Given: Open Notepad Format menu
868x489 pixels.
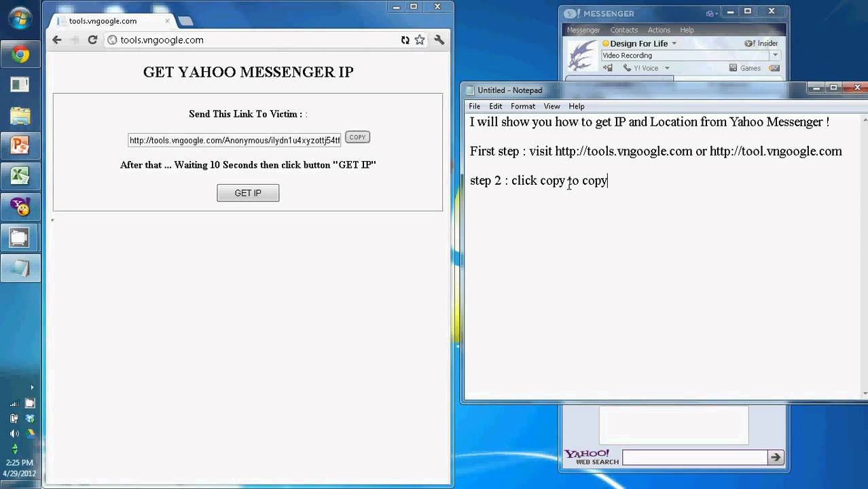Looking at the screenshot, I should pos(523,106).
